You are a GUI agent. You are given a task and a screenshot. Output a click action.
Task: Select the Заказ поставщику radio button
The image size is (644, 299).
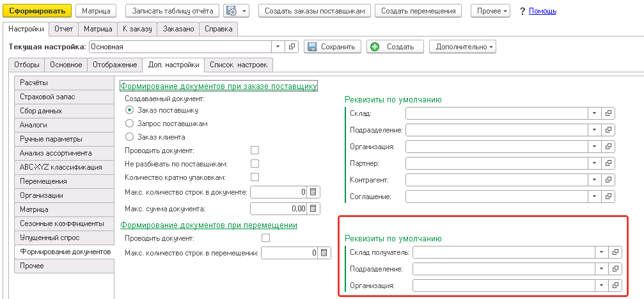point(129,110)
